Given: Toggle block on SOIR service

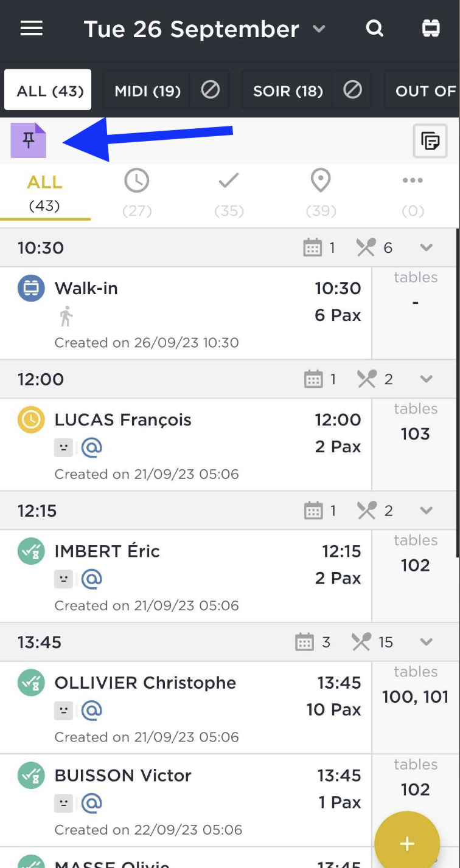Looking at the screenshot, I should pyautogui.click(x=352, y=91).
